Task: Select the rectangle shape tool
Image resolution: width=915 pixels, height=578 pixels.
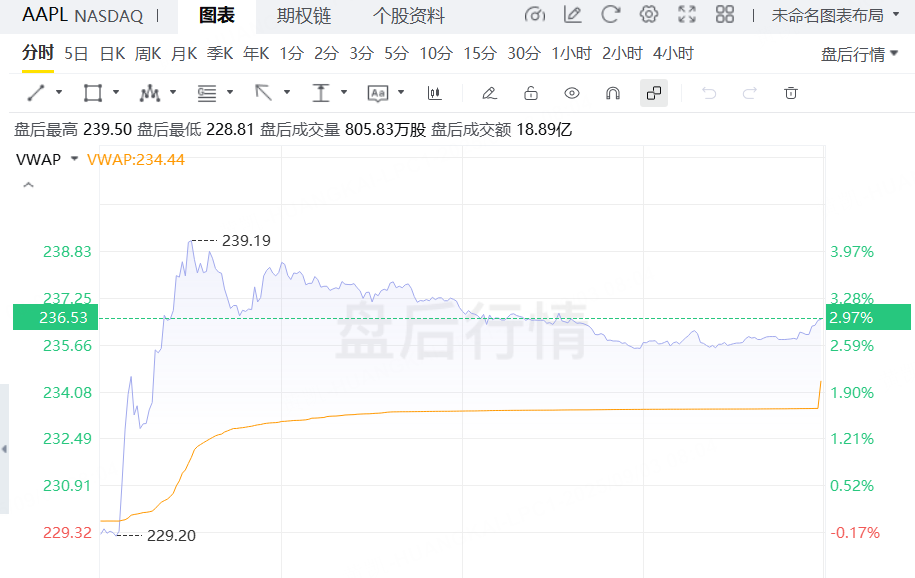Action: pyautogui.click(x=93, y=93)
